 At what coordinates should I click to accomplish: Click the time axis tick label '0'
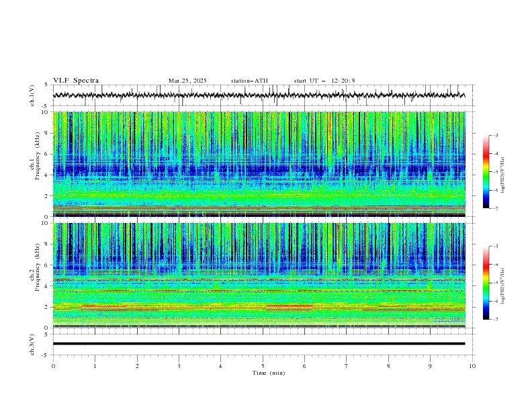coord(53,366)
